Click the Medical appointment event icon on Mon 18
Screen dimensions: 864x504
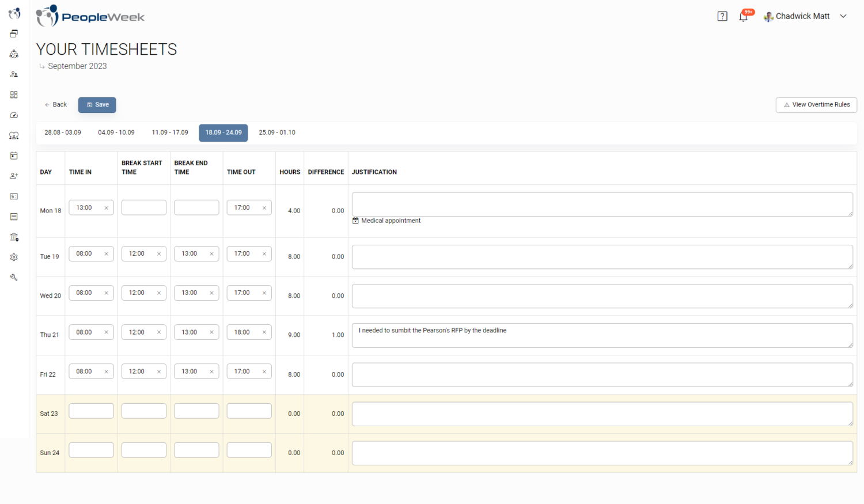pyautogui.click(x=355, y=220)
